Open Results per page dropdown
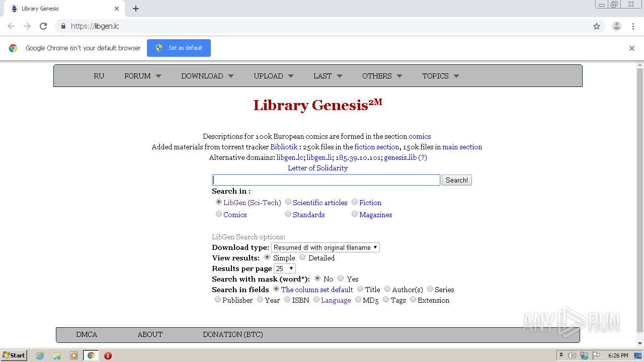644x362 pixels. pos(285,268)
